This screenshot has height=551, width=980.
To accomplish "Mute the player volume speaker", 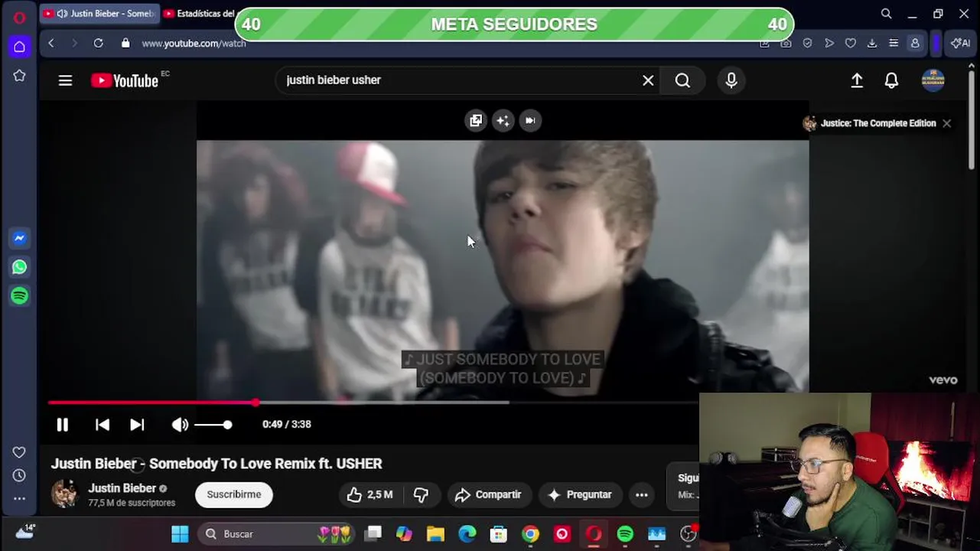I will point(180,424).
